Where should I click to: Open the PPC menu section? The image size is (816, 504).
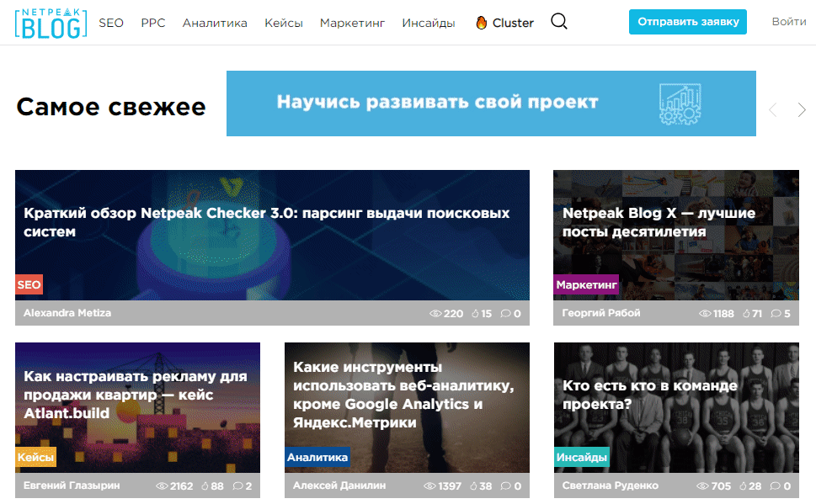coord(153,23)
